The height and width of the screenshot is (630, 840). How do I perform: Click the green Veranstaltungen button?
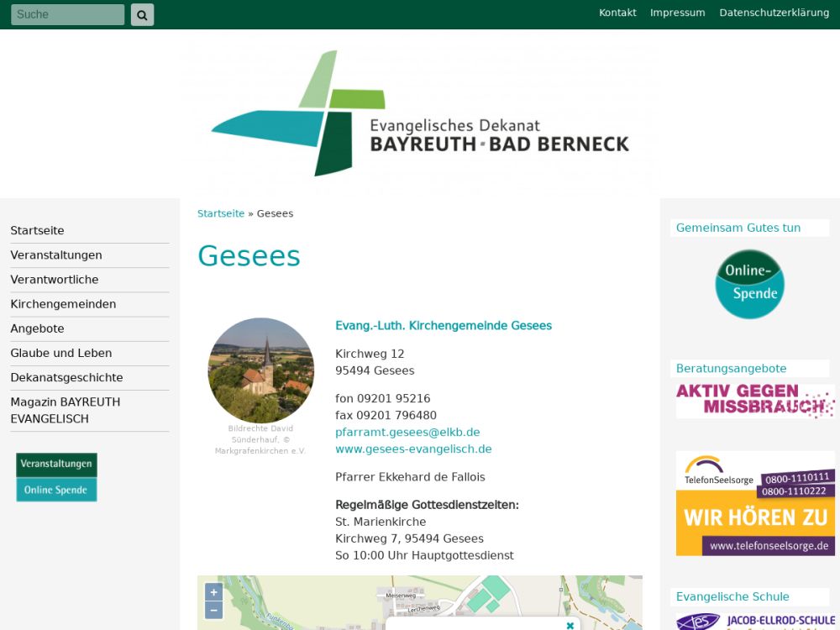[x=56, y=465]
